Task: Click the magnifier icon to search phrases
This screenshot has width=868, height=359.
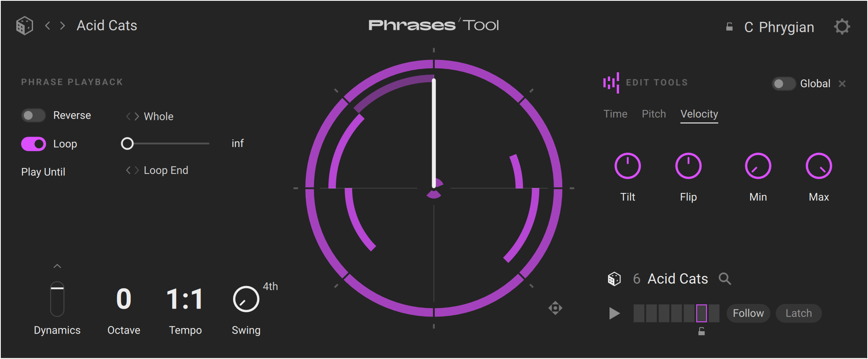Action: point(725,279)
